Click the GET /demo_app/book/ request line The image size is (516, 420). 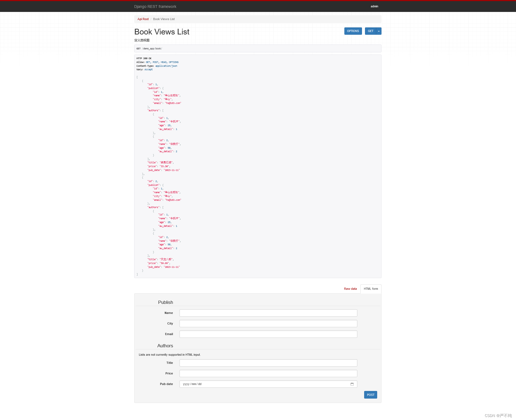pyautogui.click(x=258, y=49)
